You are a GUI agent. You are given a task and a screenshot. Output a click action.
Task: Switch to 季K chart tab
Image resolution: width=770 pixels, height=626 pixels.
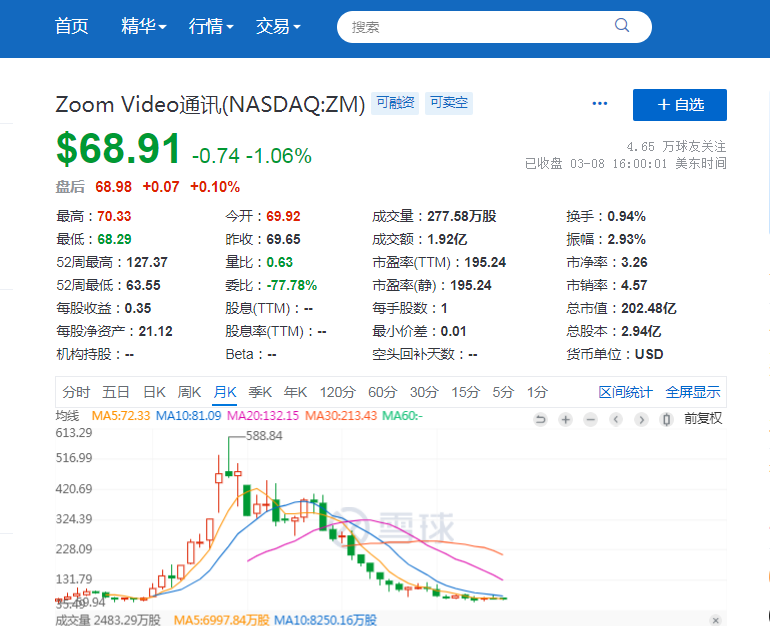pyautogui.click(x=260, y=392)
